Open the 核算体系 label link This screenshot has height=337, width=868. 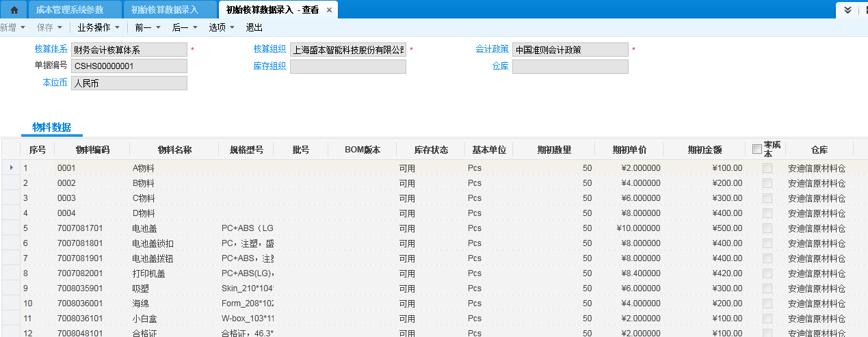(51, 49)
